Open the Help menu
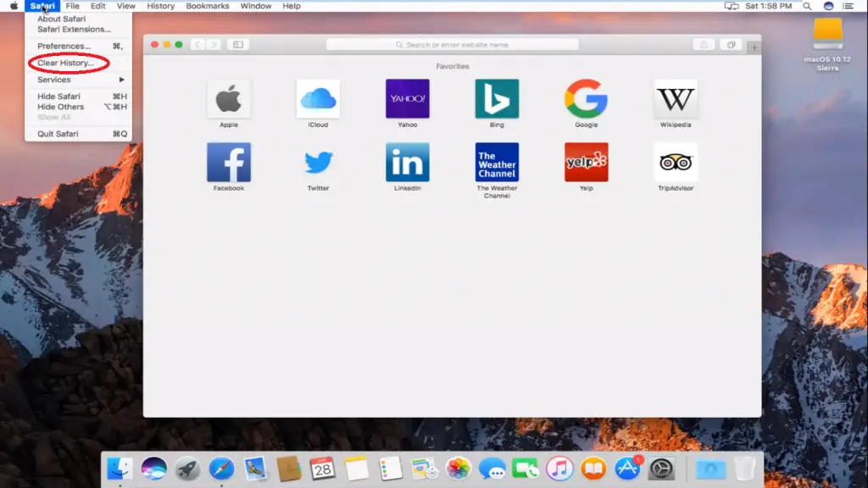The width and height of the screenshot is (868, 488). pyautogui.click(x=292, y=6)
